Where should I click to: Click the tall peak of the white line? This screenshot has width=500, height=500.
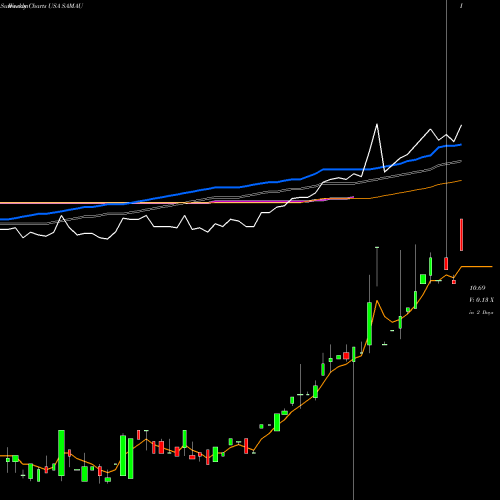click(x=377, y=125)
